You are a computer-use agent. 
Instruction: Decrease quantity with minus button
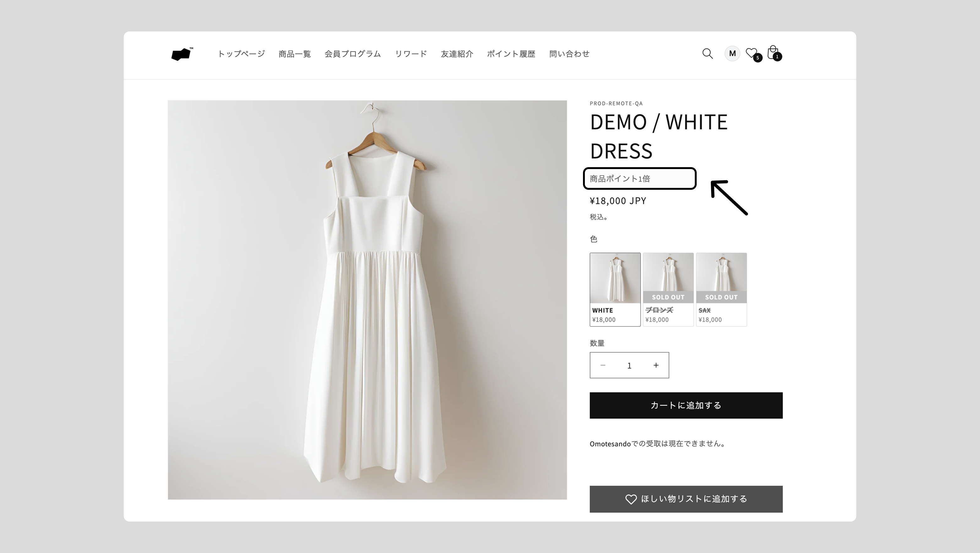(603, 365)
